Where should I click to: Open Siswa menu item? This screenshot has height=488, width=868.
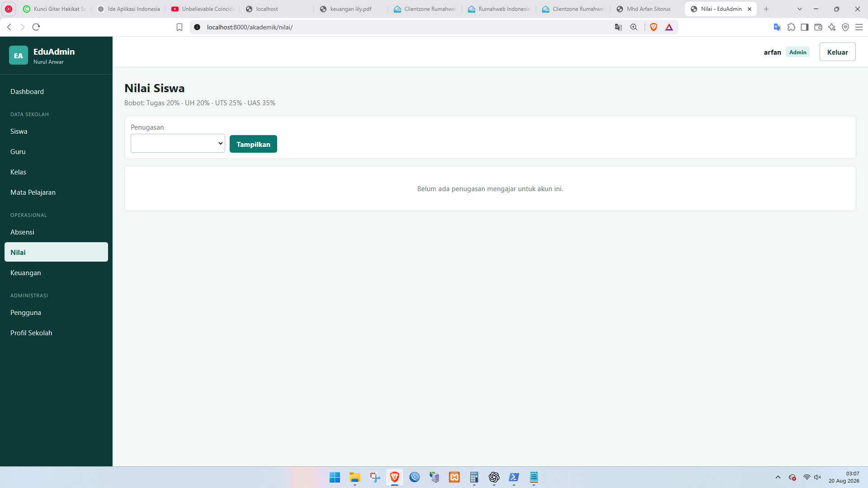[x=56, y=131]
